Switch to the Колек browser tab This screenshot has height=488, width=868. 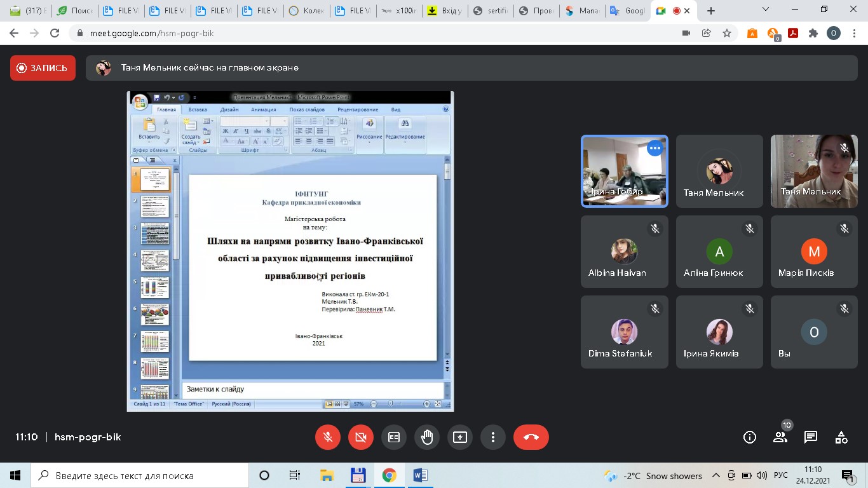307,11
